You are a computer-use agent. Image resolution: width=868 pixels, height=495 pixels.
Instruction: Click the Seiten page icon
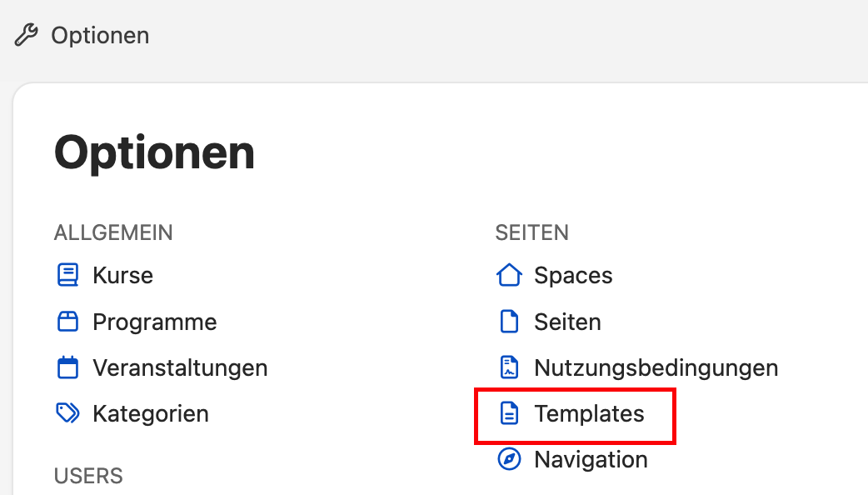pyautogui.click(x=509, y=322)
